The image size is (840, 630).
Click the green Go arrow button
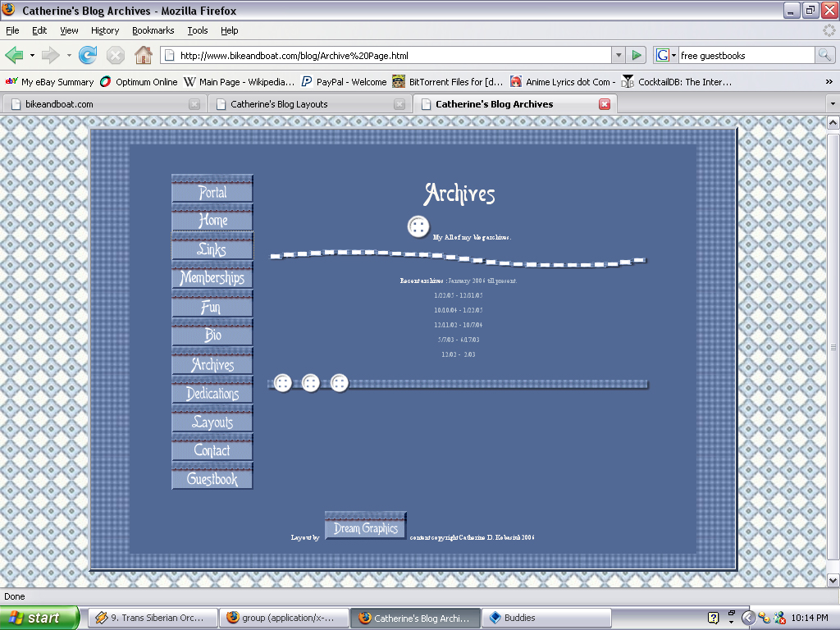[x=637, y=56]
